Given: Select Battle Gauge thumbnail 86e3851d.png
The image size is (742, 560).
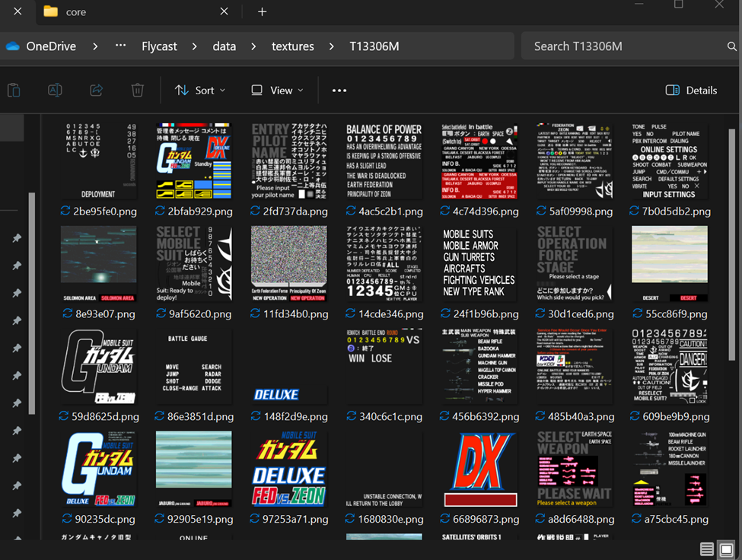Looking at the screenshot, I should pyautogui.click(x=194, y=366).
